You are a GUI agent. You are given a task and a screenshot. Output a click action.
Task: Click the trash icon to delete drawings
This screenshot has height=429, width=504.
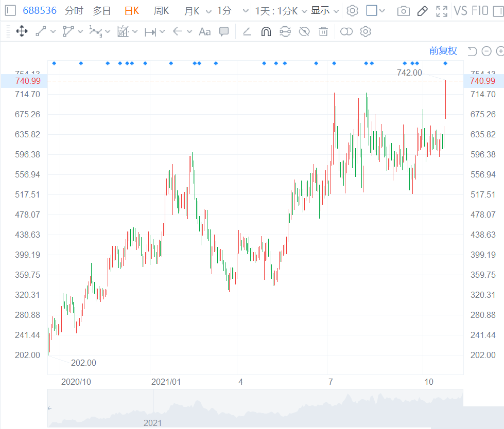click(323, 32)
